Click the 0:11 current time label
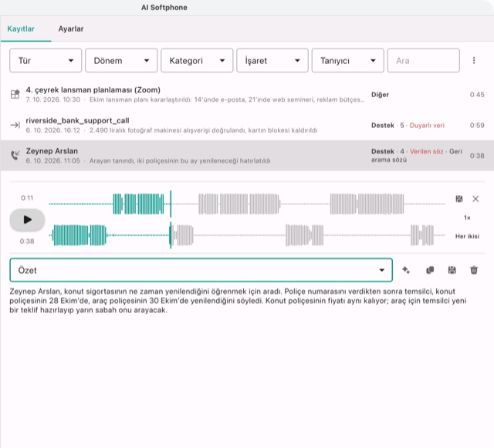 [x=27, y=198]
